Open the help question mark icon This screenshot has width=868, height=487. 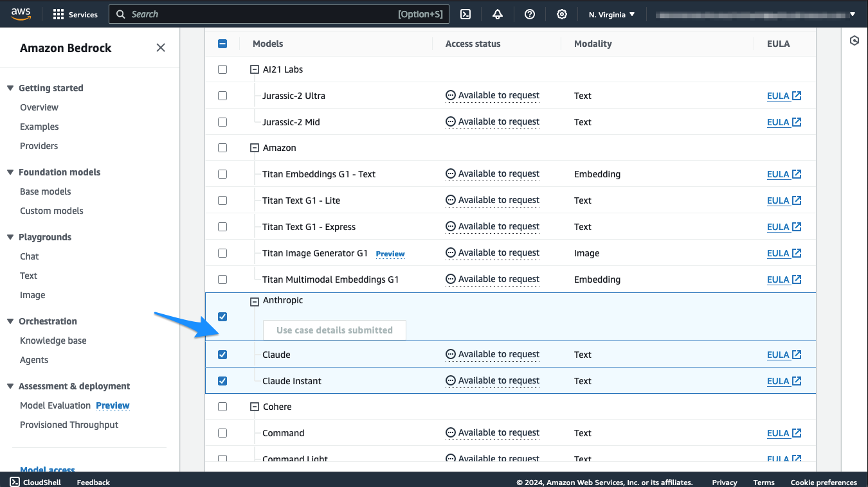point(530,14)
